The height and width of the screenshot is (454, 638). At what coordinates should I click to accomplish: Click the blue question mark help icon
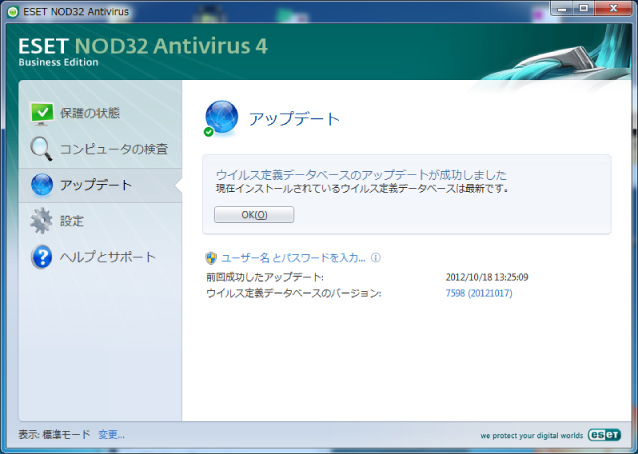click(42, 257)
